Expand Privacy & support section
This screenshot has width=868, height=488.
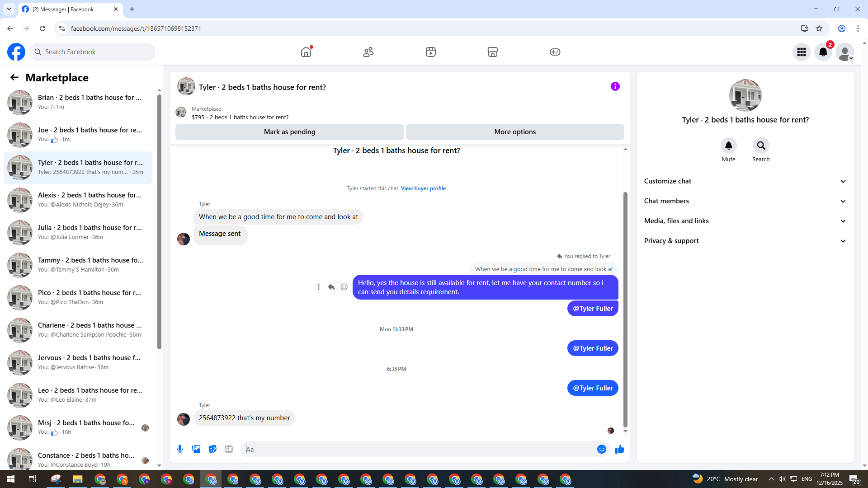pyautogui.click(x=745, y=241)
